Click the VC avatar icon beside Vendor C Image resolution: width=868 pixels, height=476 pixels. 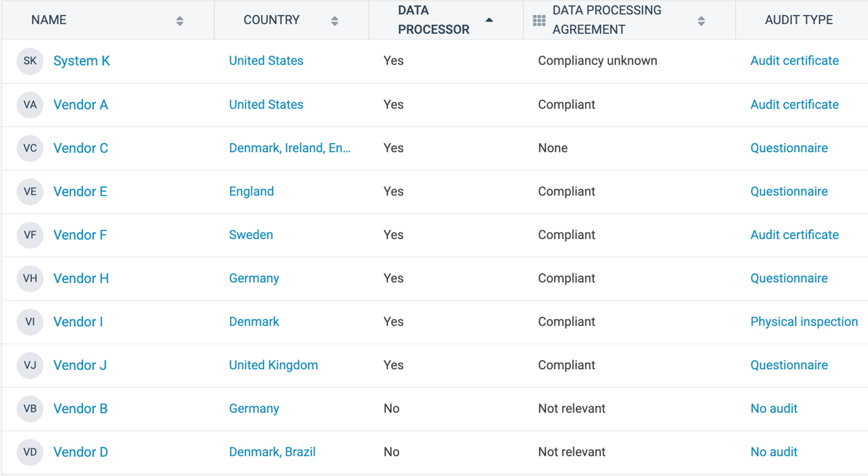[30, 148]
